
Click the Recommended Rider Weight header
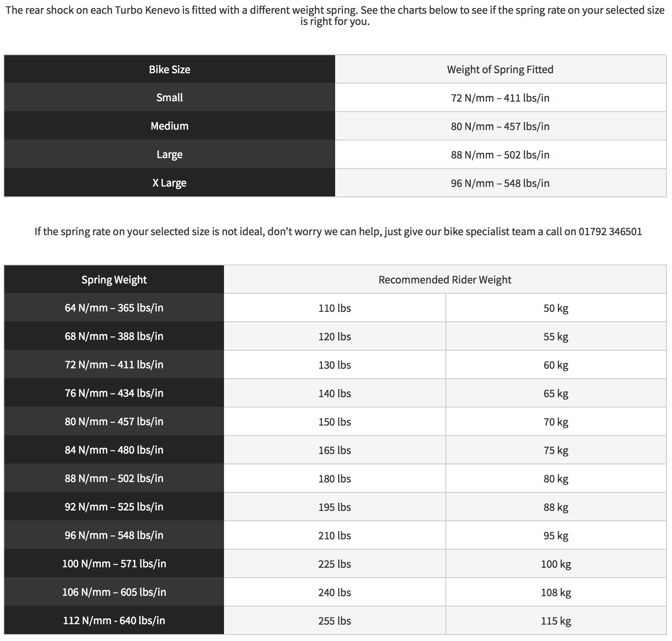click(x=445, y=280)
